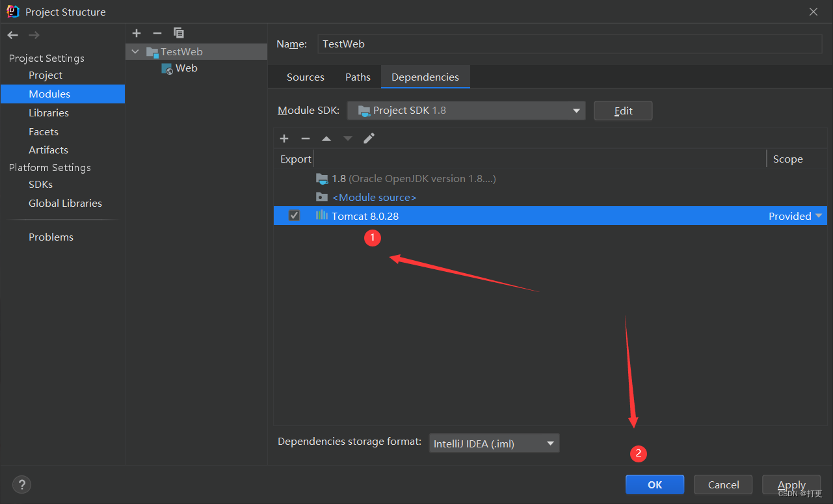The width and height of the screenshot is (833, 504).
Task: Toggle Export checkbox for Tomcat 8.0.28
Action: pyautogui.click(x=295, y=216)
